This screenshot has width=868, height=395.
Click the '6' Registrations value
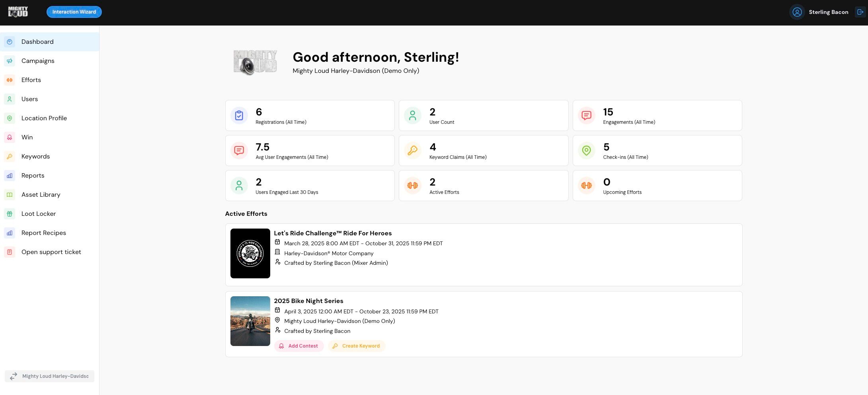[x=259, y=112]
